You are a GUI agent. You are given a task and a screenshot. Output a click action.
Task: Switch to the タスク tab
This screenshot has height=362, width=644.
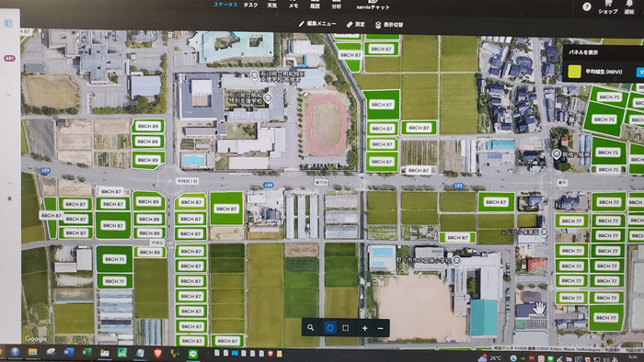[250, 5]
